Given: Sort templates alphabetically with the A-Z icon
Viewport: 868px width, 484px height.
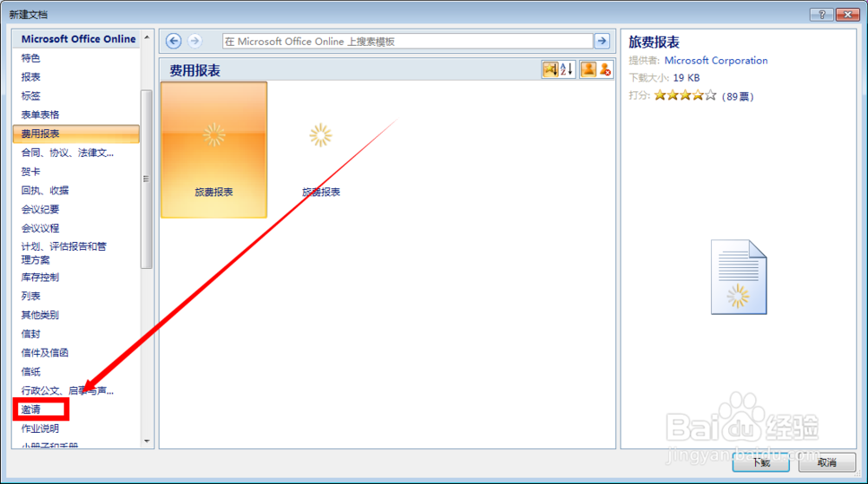Looking at the screenshot, I should 567,69.
